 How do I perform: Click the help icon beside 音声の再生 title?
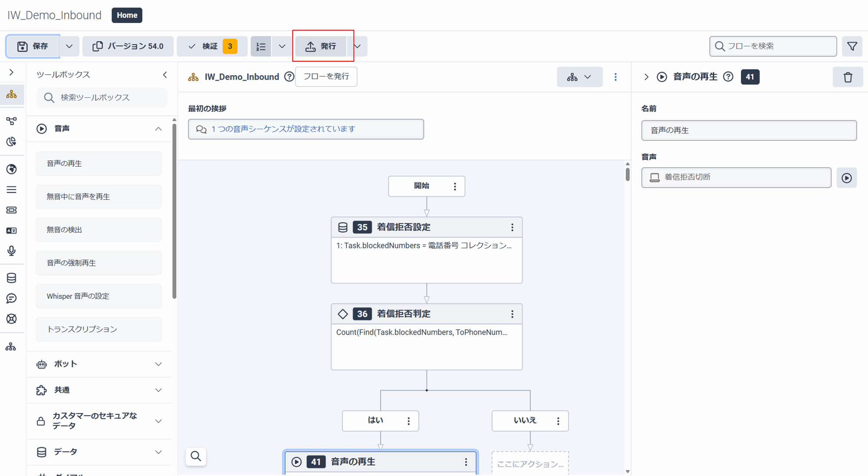(x=728, y=77)
